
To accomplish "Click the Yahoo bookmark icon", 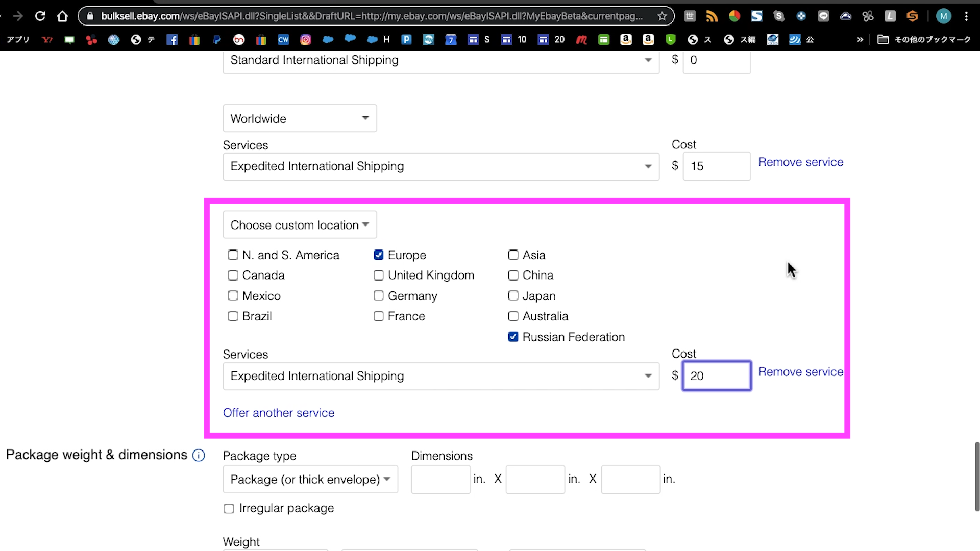I will pyautogui.click(x=47, y=40).
